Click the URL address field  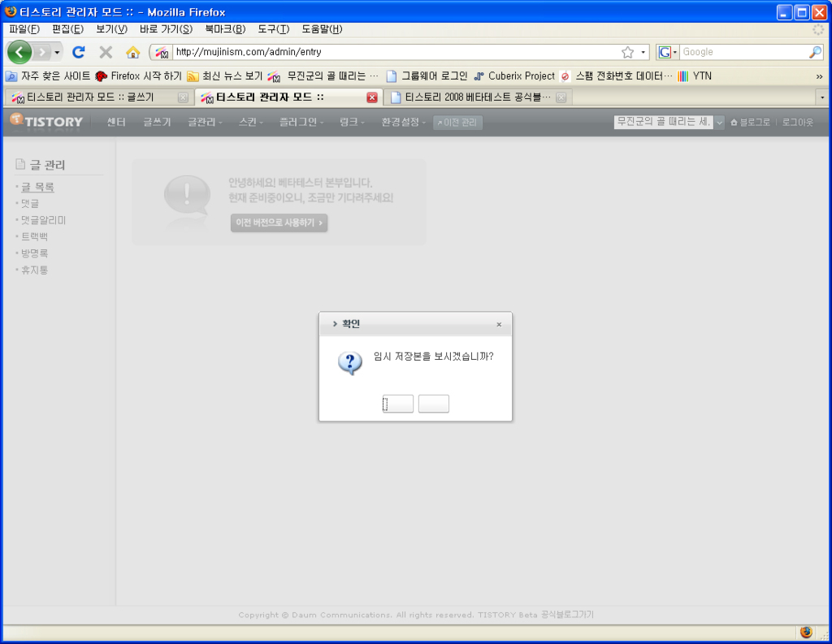pyautogui.click(x=396, y=52)
